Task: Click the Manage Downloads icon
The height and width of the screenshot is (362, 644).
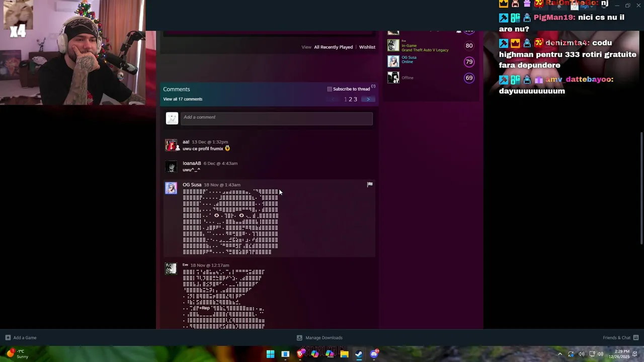Action: click(299, 338)
